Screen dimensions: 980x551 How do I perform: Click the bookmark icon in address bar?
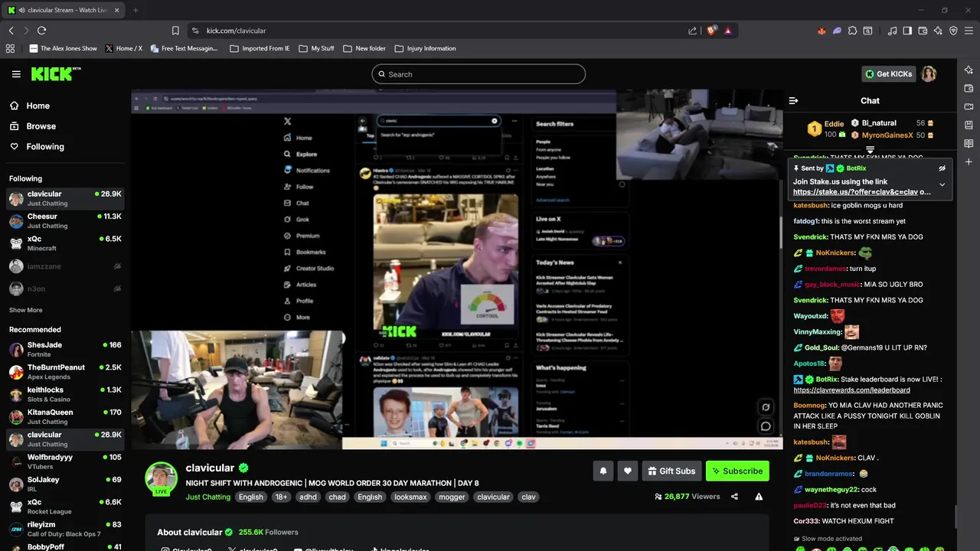pyautogui.click(x=175, y=31)
